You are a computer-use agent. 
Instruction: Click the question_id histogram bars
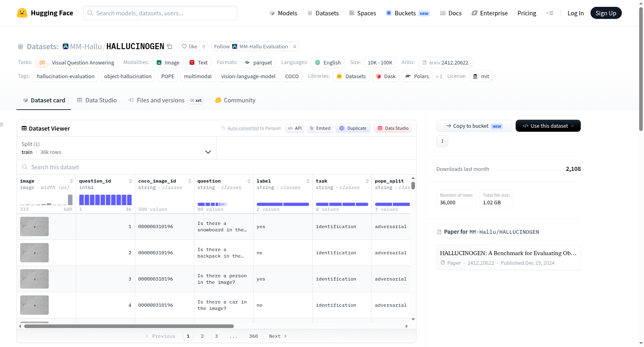point(105,200)
